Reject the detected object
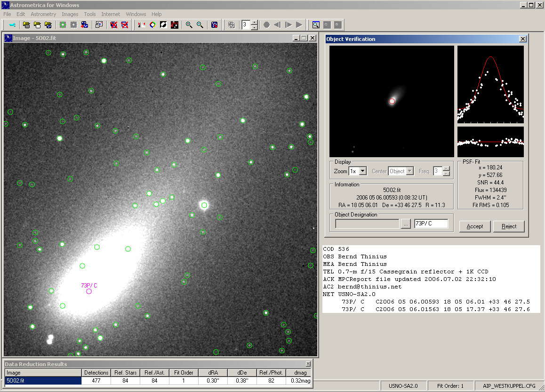 point(509,226)
